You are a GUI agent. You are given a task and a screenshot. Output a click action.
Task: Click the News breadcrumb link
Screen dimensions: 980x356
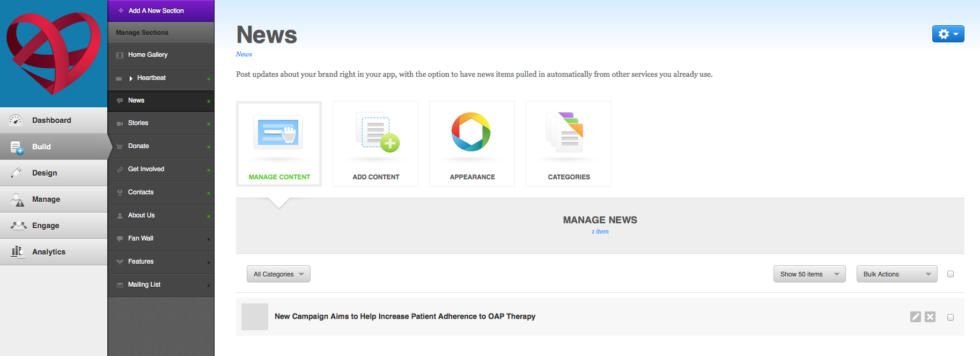[x=244, y=54]
